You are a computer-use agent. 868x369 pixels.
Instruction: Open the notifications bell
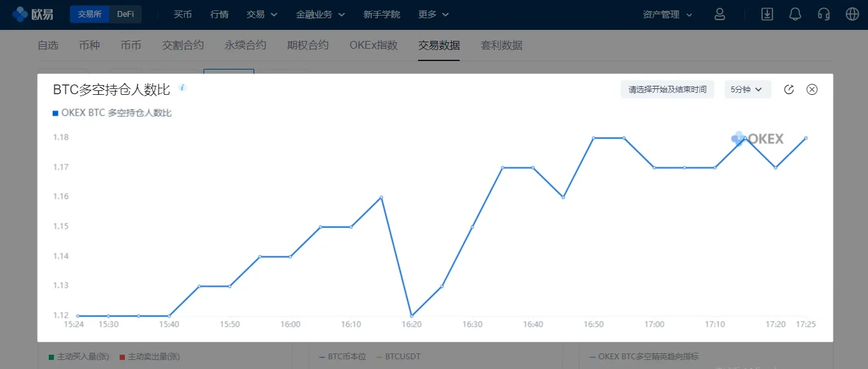[x=795, y=14]
